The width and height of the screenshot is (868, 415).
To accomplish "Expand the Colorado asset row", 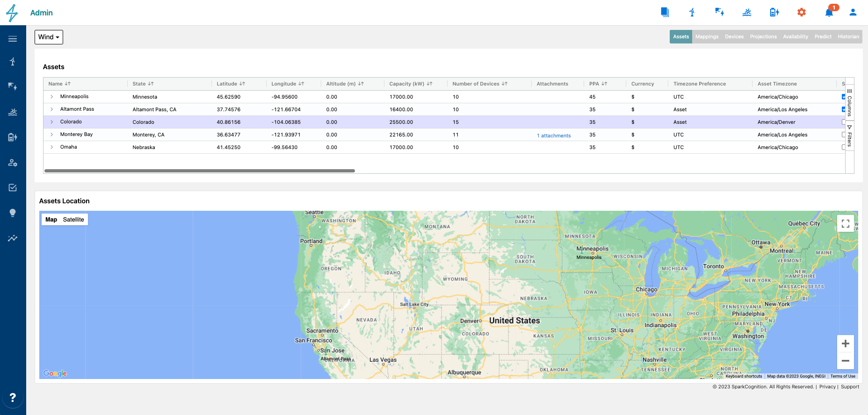I will pos(51,122).
